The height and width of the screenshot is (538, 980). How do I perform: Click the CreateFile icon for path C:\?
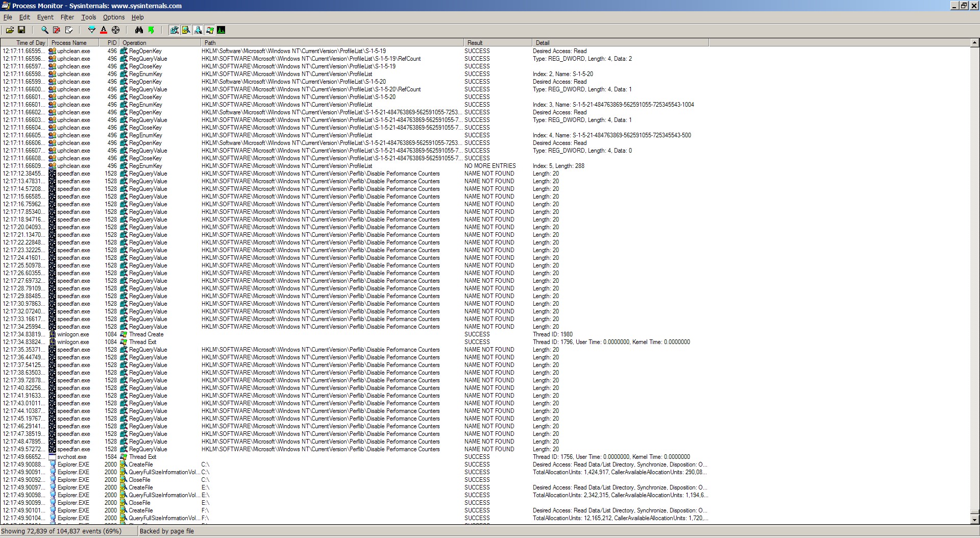tap(124, 464)
